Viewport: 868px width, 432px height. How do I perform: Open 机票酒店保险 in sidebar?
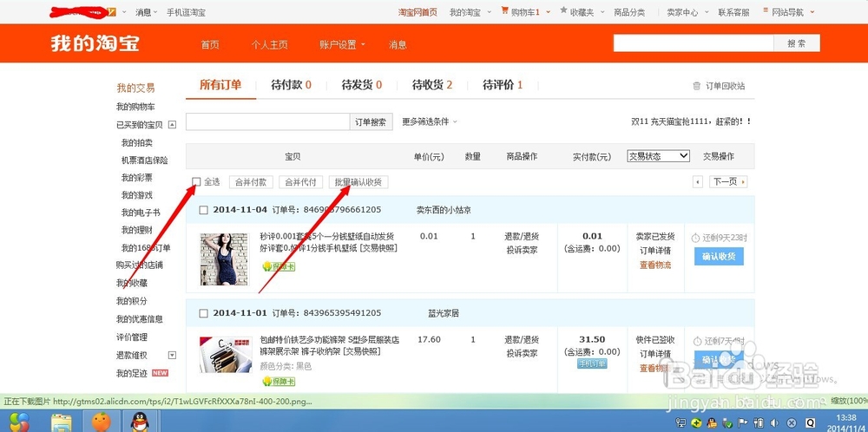144,160
